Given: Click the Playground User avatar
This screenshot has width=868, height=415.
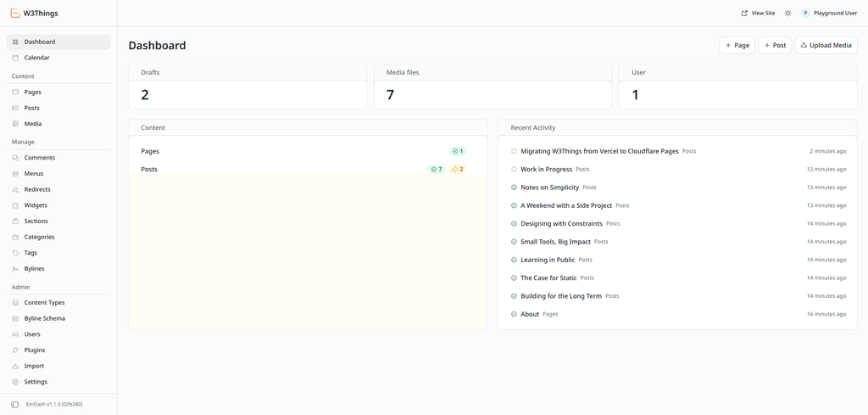Looking at the screenshot, I should coord(805,14).
